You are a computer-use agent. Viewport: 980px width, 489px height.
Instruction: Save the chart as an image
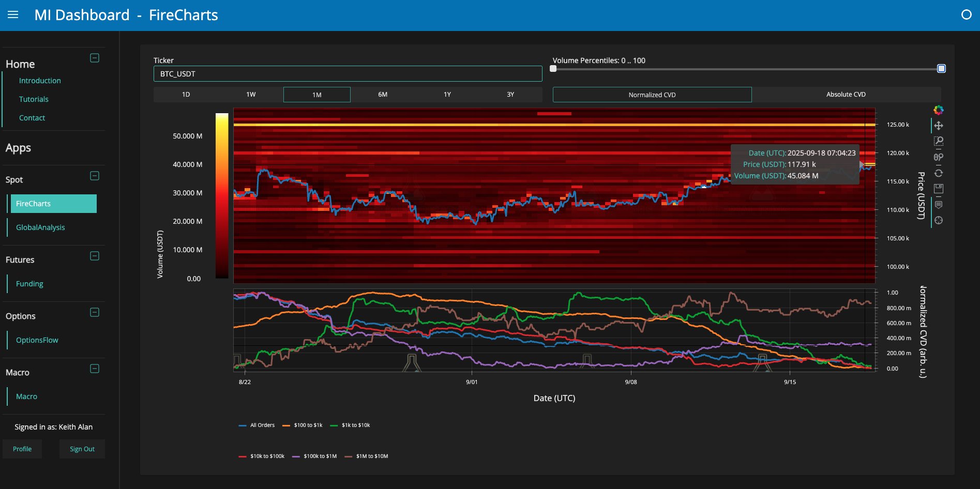938,189
